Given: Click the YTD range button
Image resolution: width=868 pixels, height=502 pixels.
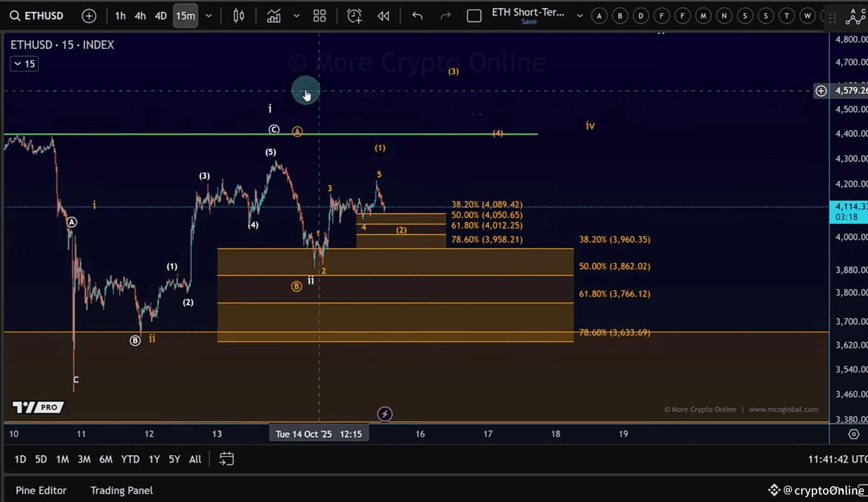Looking at the screenshot, I should 130,459.
